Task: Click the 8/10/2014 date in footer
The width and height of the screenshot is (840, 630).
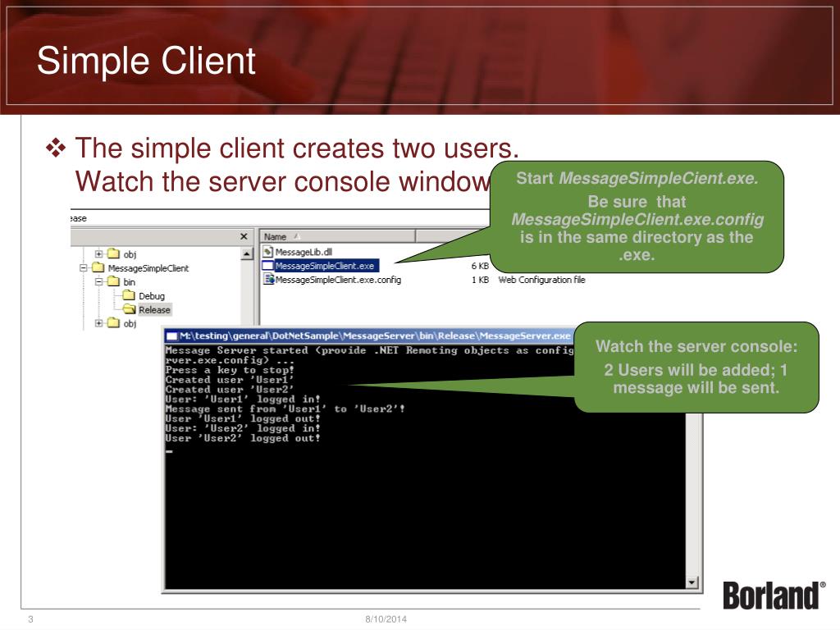Action: pos(386,619)
